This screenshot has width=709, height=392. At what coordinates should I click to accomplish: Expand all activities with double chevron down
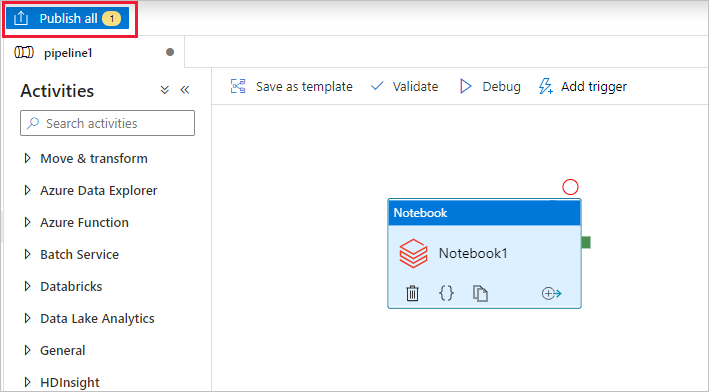165,90
